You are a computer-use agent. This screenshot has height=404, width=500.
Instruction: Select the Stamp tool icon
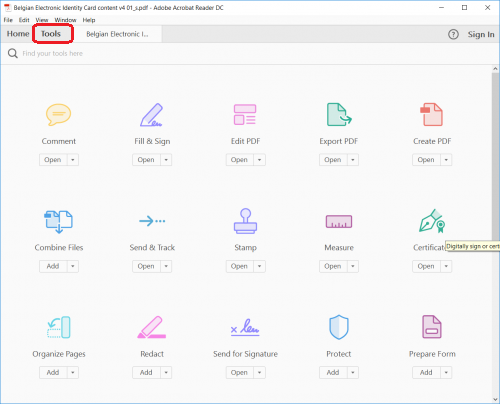point(245,221)
